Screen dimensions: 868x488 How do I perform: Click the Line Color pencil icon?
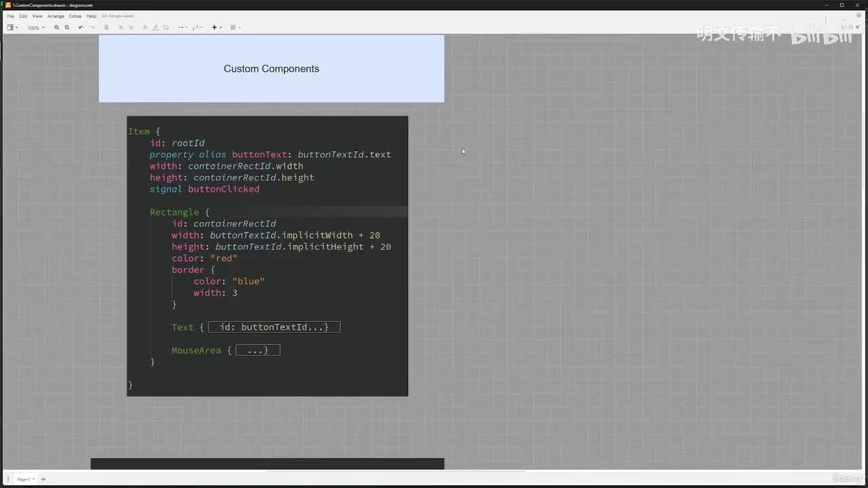155,28
